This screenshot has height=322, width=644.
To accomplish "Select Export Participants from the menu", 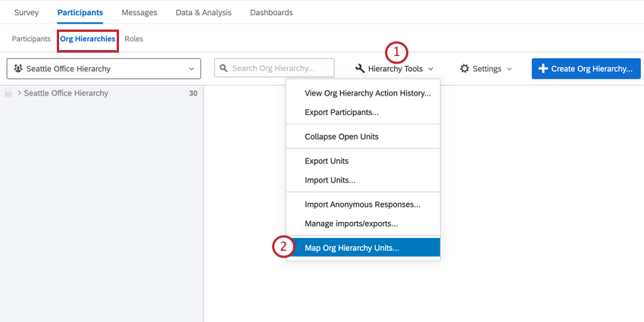I will pyautogui.click(x=342, y=112).
